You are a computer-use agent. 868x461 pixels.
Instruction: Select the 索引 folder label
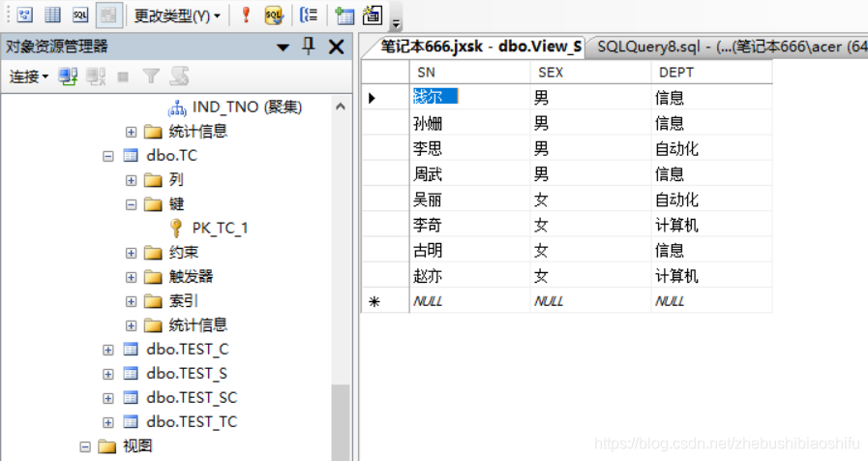click(183, 301)
